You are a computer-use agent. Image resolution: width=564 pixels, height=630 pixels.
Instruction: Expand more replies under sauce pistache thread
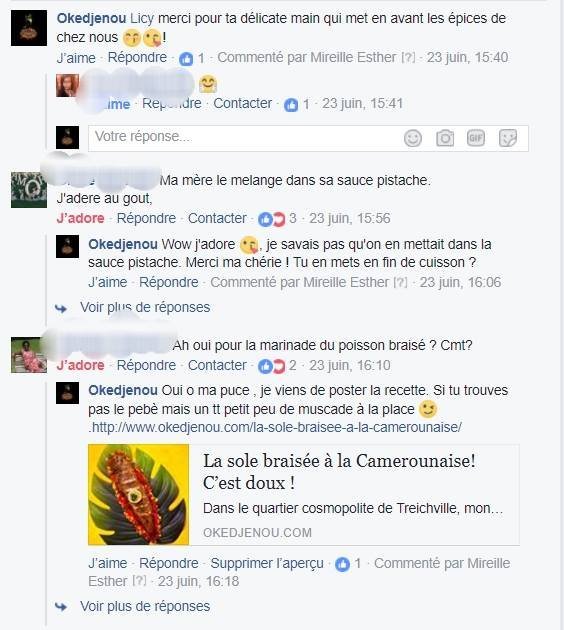tap(145, 307)
